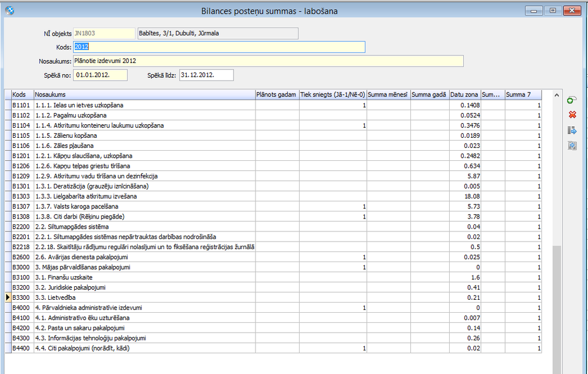Click the address field 'Babītes, 3/1, Dubulti, Jūrmala'
This screenshot has height=374, width=588.
(218, 34)
